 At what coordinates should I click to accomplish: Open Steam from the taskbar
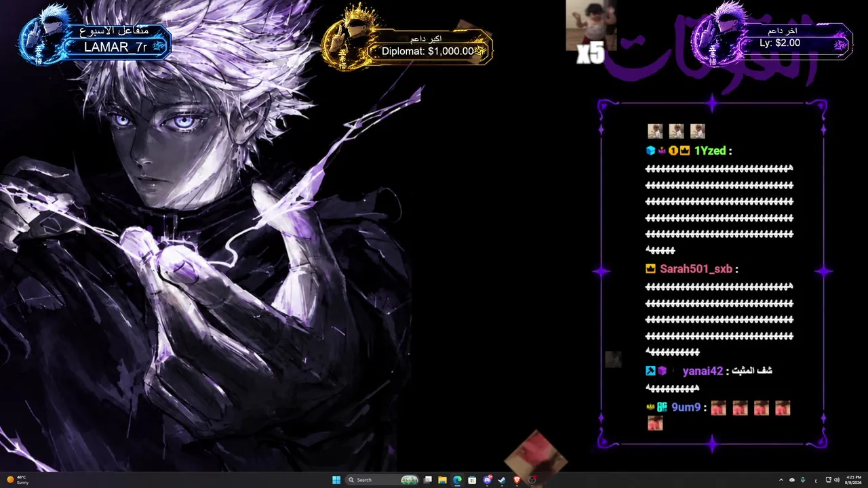[502, 480]
